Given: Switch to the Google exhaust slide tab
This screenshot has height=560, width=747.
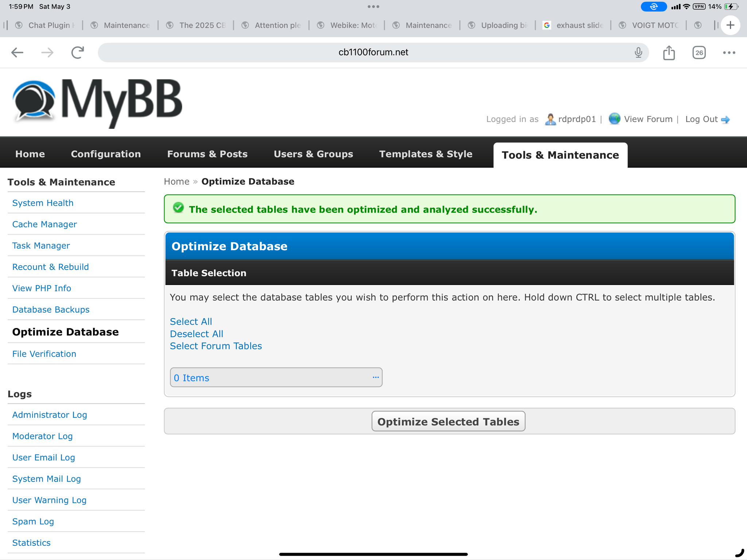Looking at the screenshot, I should tap(573, 25).
